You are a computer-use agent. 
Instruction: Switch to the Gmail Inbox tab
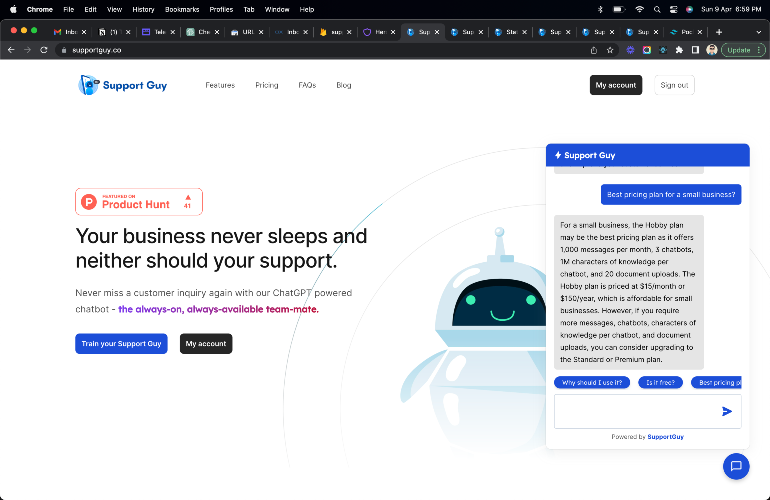68,32
